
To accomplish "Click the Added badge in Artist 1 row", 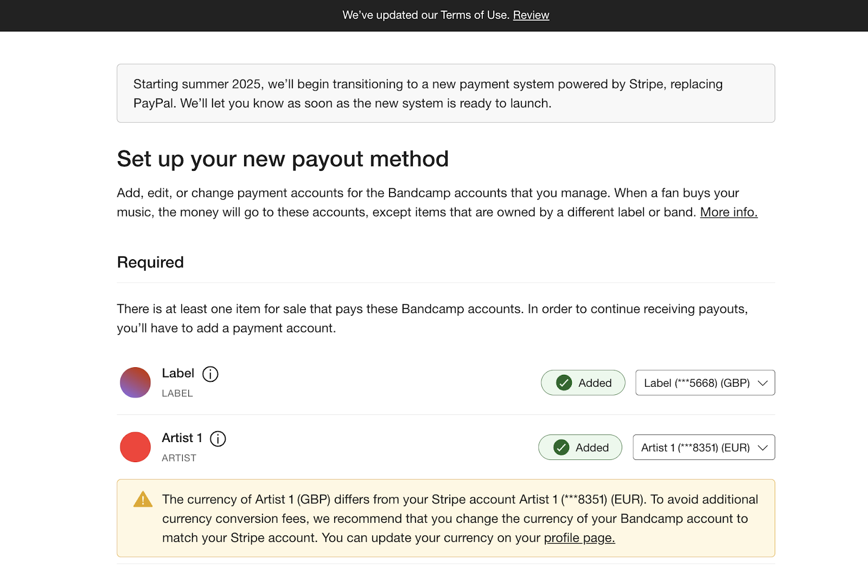I will pos(580,448).
